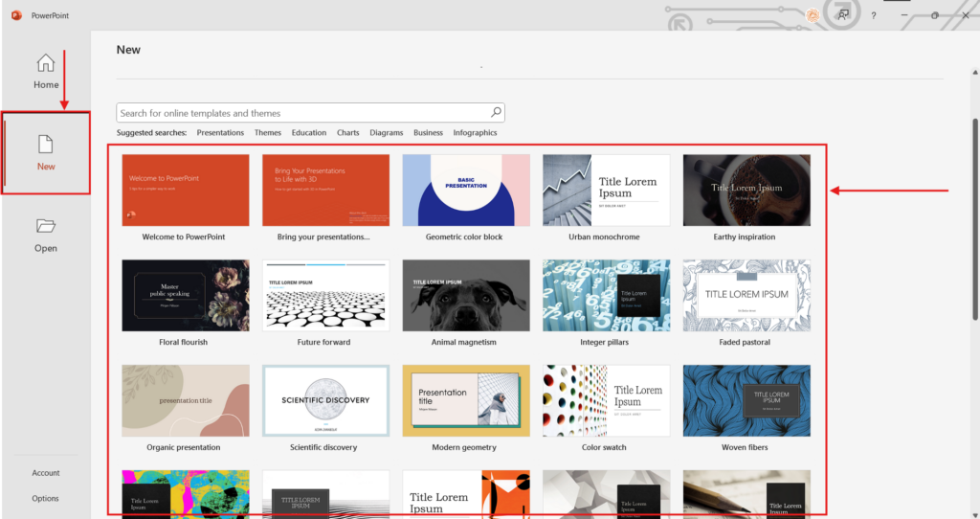Click the New document icon in sidebar

pos(46,145)
